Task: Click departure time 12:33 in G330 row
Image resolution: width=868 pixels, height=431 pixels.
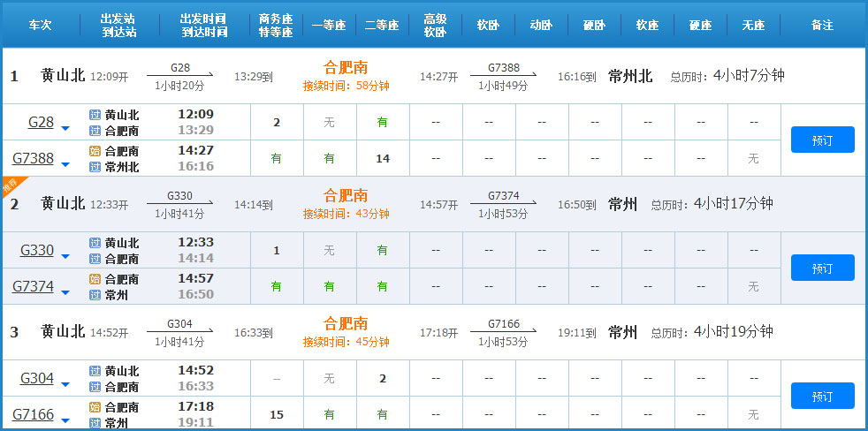Action: (x=196, y=242)
